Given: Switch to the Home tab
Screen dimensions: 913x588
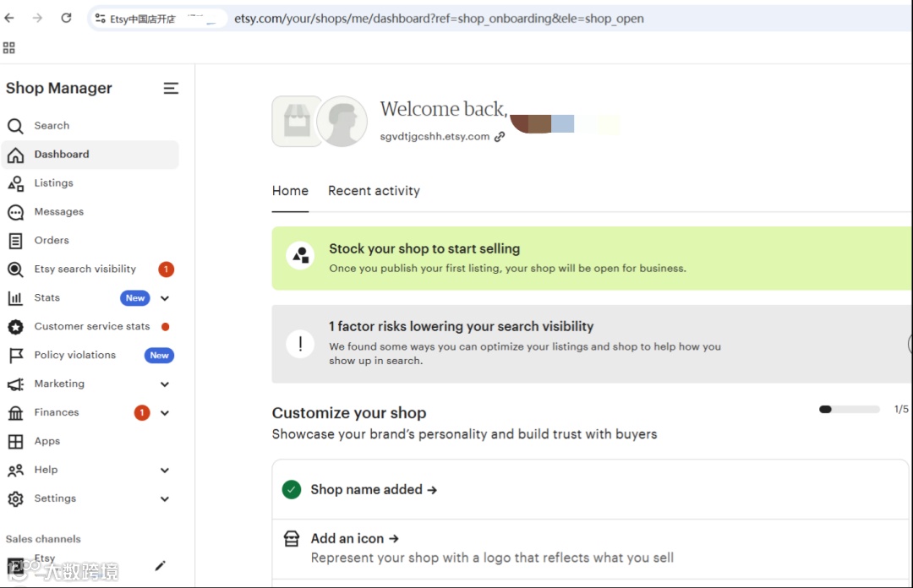Looking at the screenshot, I should (x=290, y=191).
